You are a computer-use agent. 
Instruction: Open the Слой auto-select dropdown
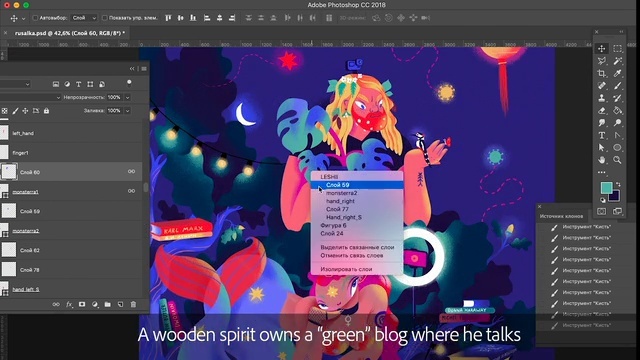tap(84, 18)
